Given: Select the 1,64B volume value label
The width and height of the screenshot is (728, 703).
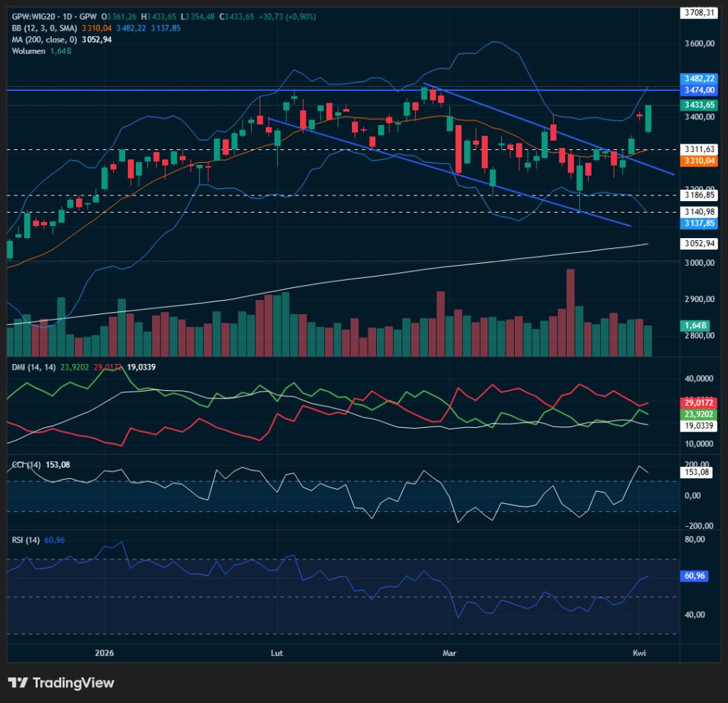Looking at the screenshot, I should (x=695, y=325).
